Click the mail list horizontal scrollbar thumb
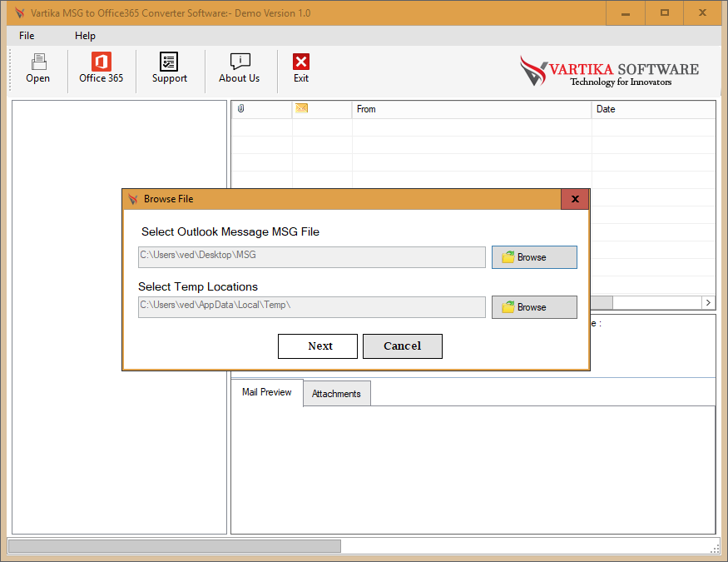Image resolution: width=728 pixels, height=562 pixels. 602,303
